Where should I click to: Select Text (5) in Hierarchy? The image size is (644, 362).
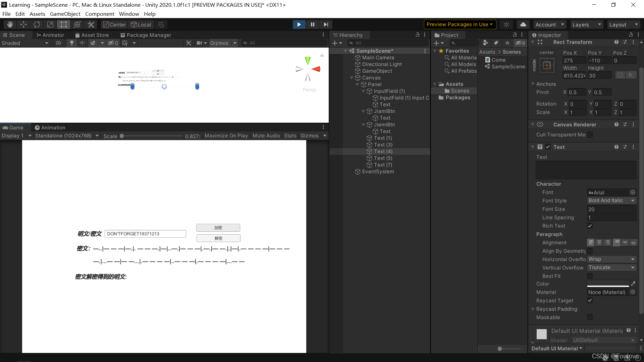click(x=383, y=158)
